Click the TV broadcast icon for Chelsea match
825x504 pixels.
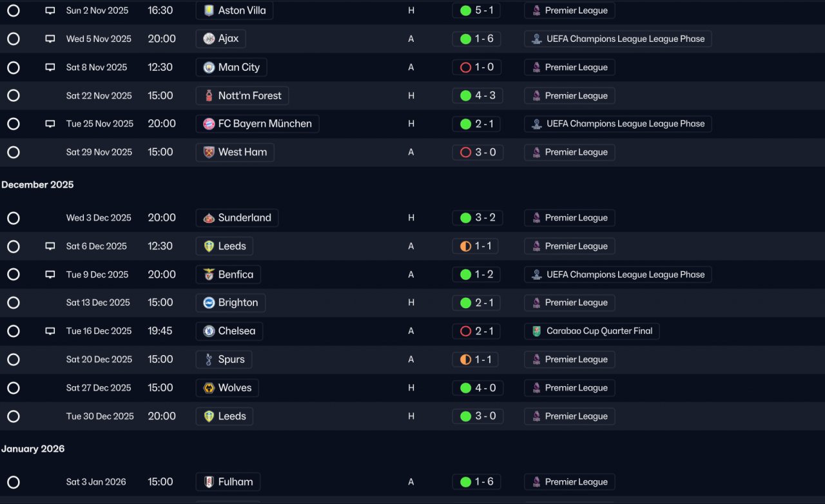(50, 331)
